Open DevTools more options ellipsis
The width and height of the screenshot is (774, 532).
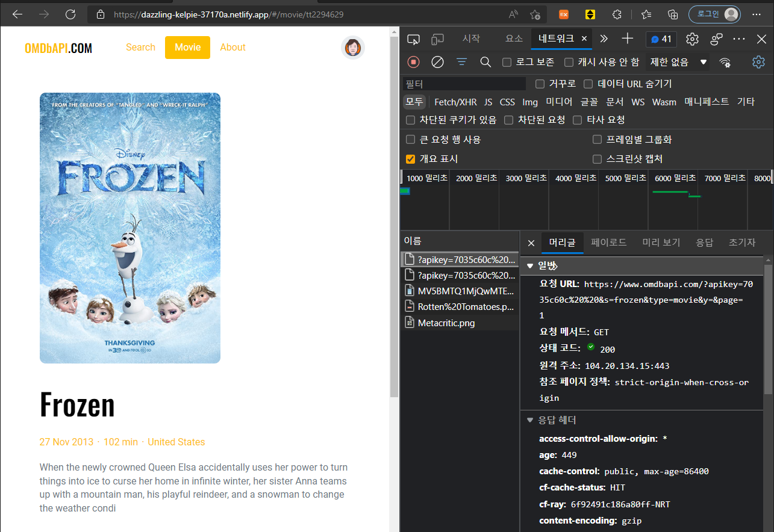pyautogui.click(x=739, y=39)
